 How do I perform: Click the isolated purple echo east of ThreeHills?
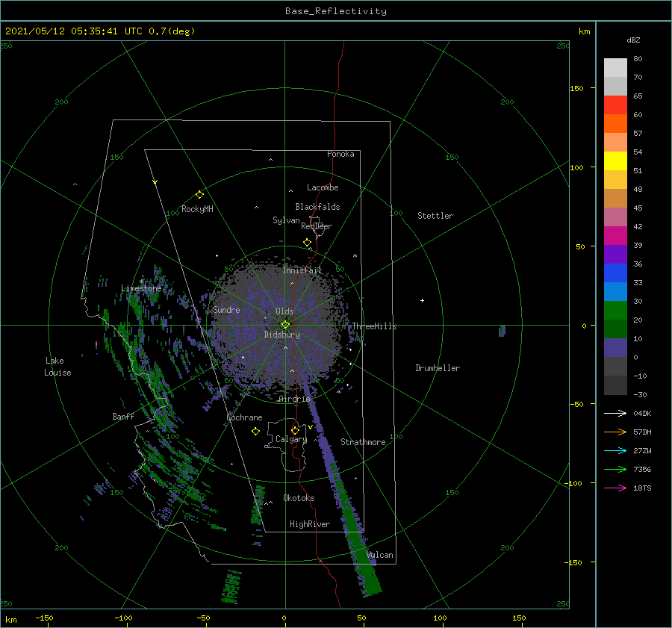click(x=503, y=331)
